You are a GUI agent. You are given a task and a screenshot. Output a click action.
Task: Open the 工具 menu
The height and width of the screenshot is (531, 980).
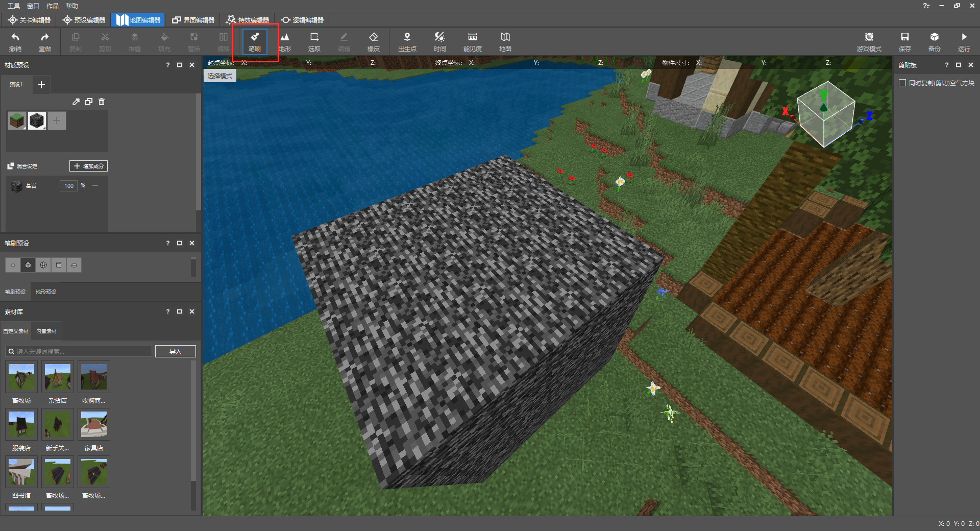pyautogui.click(x=14, y=6)
